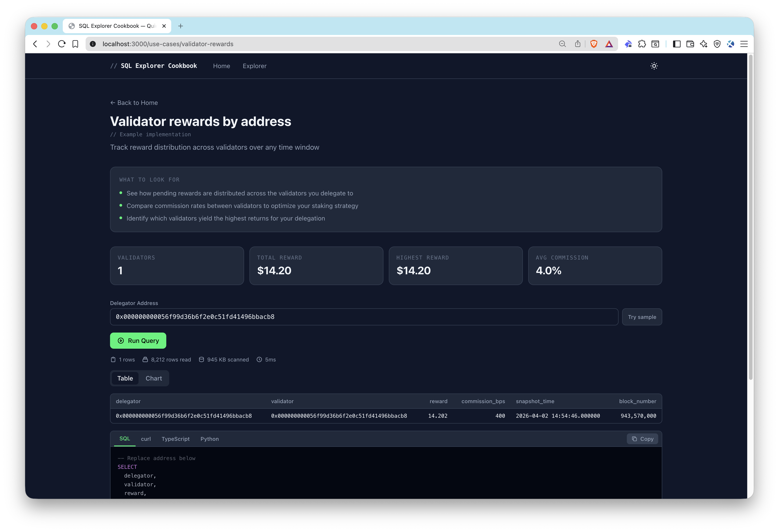Open the browser hamburger menu
The width and height of the screenshot is (779, 532).
(744, 44)
